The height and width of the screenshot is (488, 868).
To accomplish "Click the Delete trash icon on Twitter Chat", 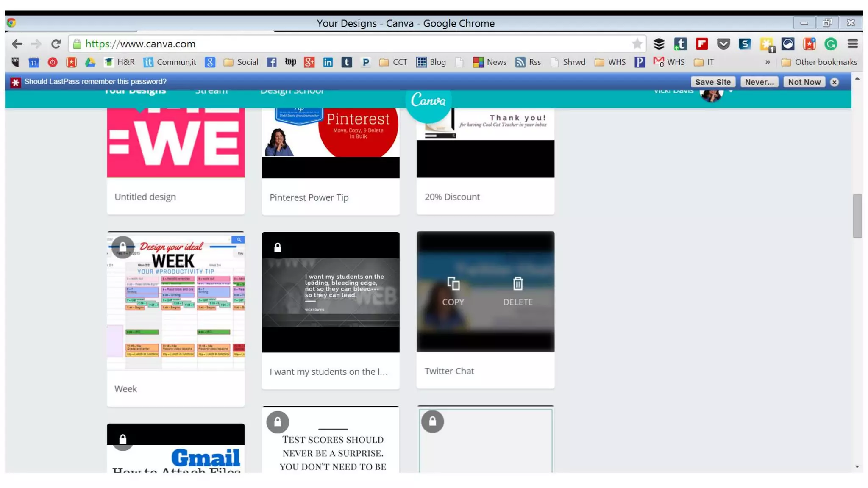I will click(x=517, y=284).
